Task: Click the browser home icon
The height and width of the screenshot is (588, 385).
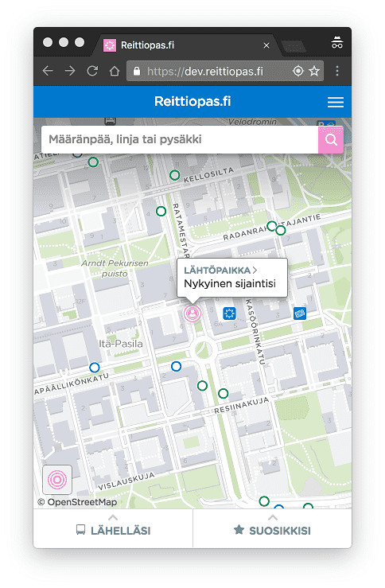Action: [115, 71]
